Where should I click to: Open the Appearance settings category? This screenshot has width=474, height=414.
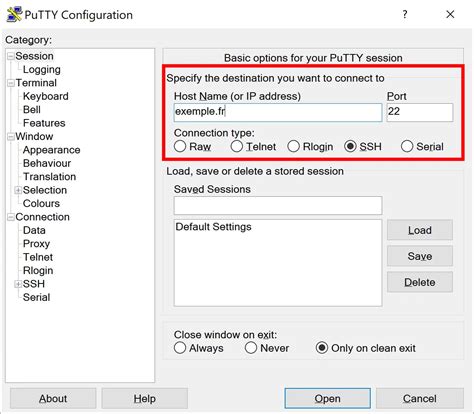(x=51, y=150)
